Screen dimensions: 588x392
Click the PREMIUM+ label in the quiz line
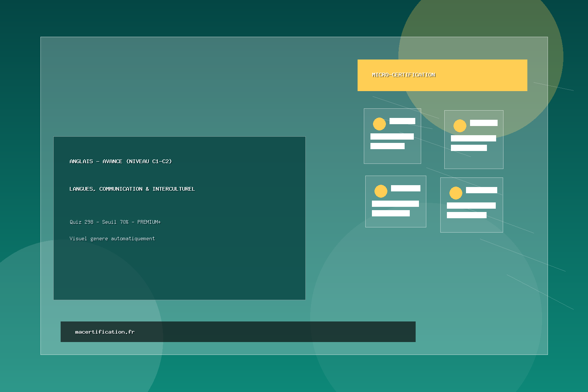coord(149,222)
